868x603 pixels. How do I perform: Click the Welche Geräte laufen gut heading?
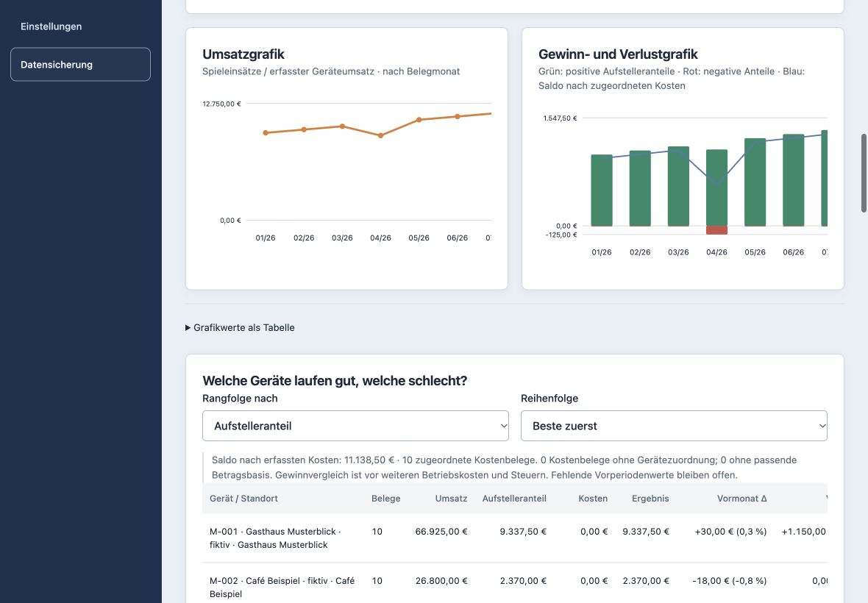(x=335, y=381)
